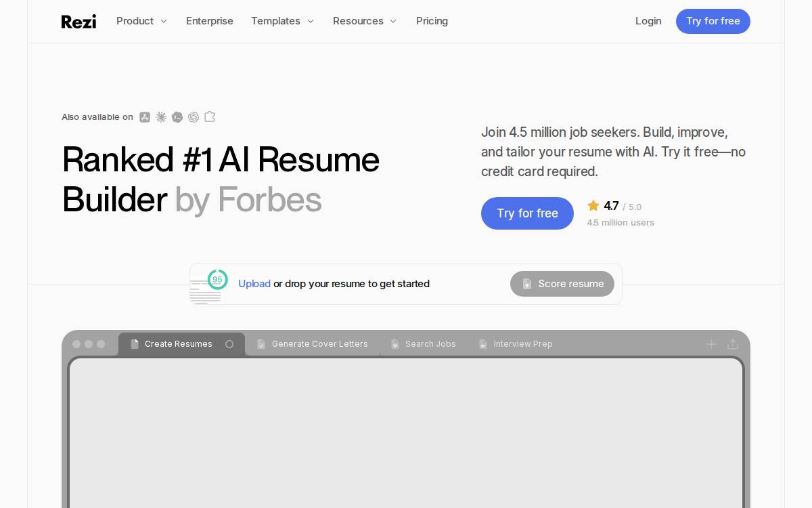The image size is (812, 508).
Task: Expand the Product menu
Action: (x=141, y=21)
